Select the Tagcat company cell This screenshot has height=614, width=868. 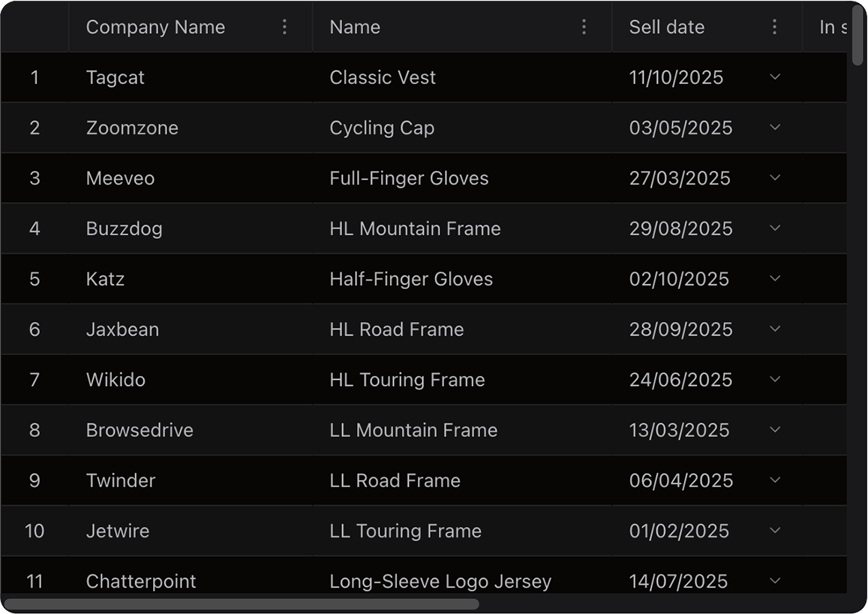115,77
